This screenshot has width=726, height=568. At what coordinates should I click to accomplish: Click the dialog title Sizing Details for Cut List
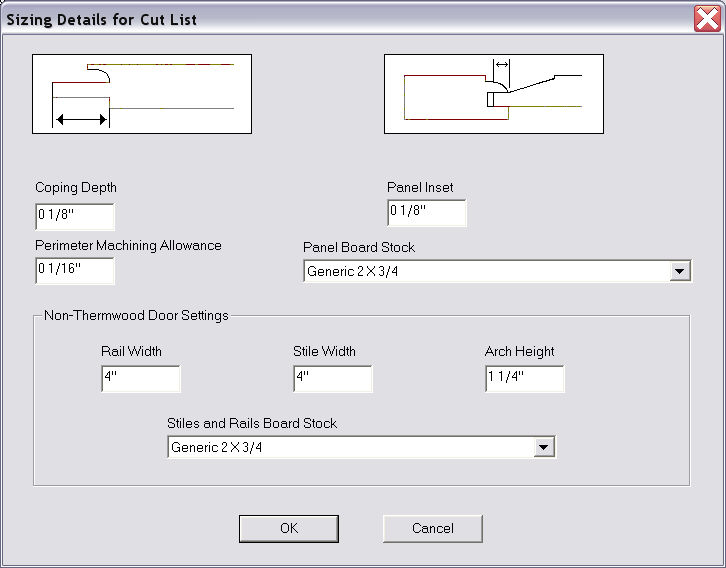point(101,19)
